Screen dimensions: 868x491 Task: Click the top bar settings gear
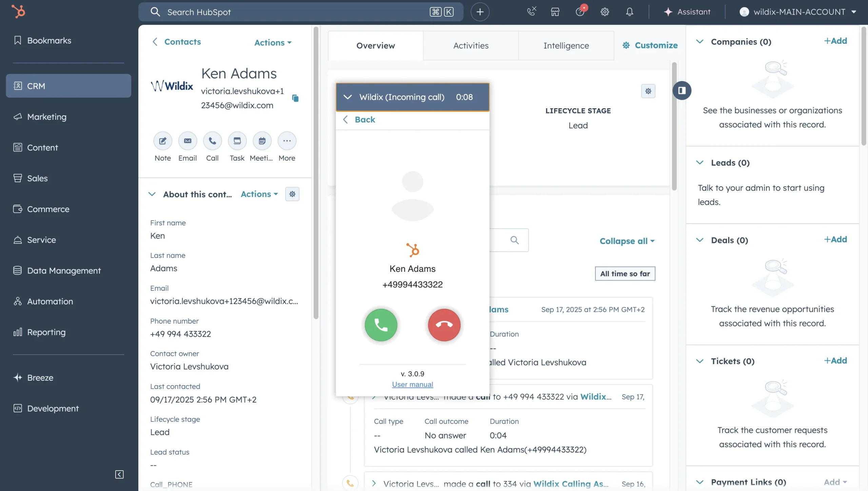click(605, 12)
